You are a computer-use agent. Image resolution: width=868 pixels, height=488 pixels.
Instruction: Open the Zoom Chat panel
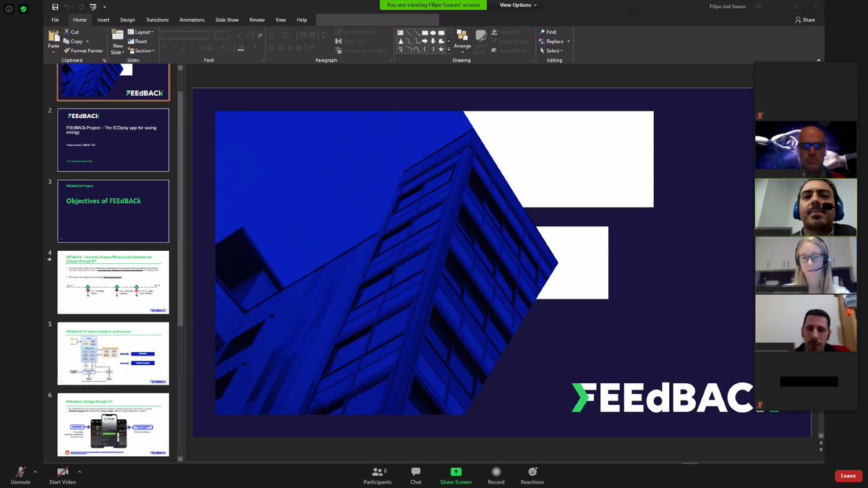[x=415, y=475]
